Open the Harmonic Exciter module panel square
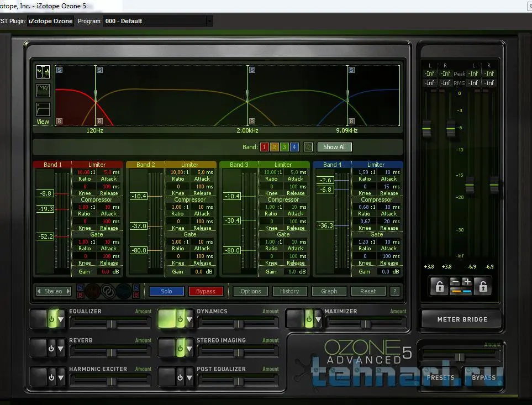 click(x=38, y=377)
